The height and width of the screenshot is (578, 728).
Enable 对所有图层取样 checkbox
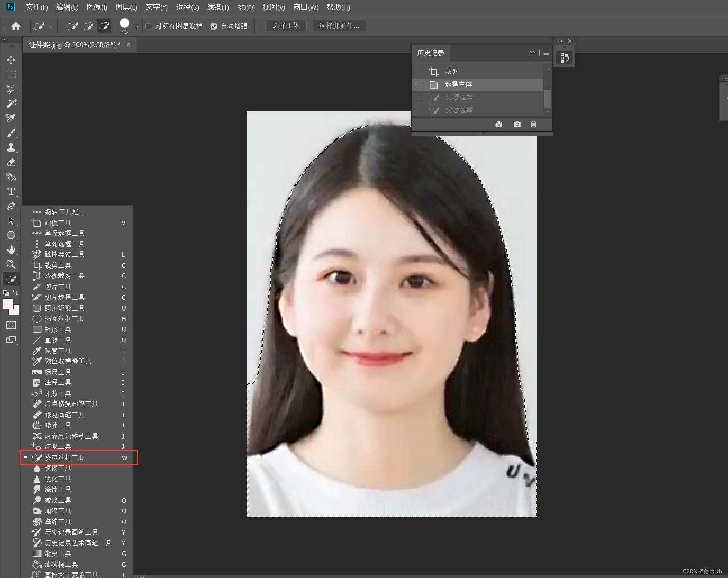(x=148, y=26)
